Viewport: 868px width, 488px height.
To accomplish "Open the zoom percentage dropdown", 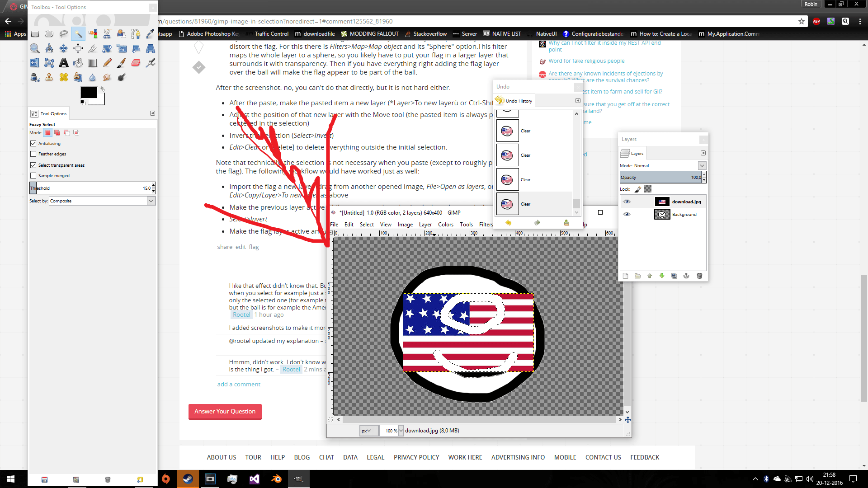I will 401,431.
